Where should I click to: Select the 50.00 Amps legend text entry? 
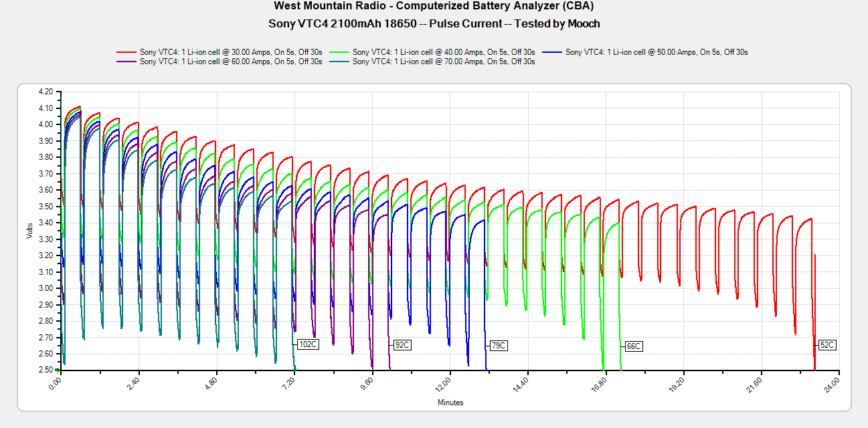[657, 51]
